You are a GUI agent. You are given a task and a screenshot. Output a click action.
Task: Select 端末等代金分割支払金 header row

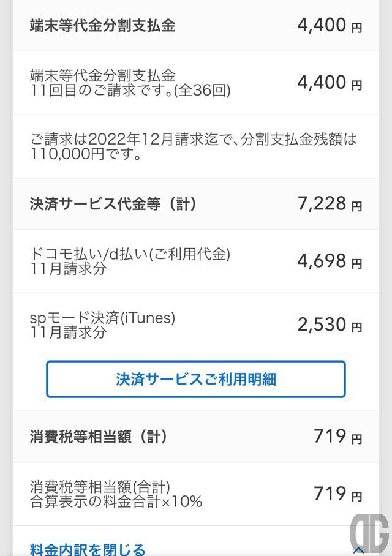tap(196, 26)
